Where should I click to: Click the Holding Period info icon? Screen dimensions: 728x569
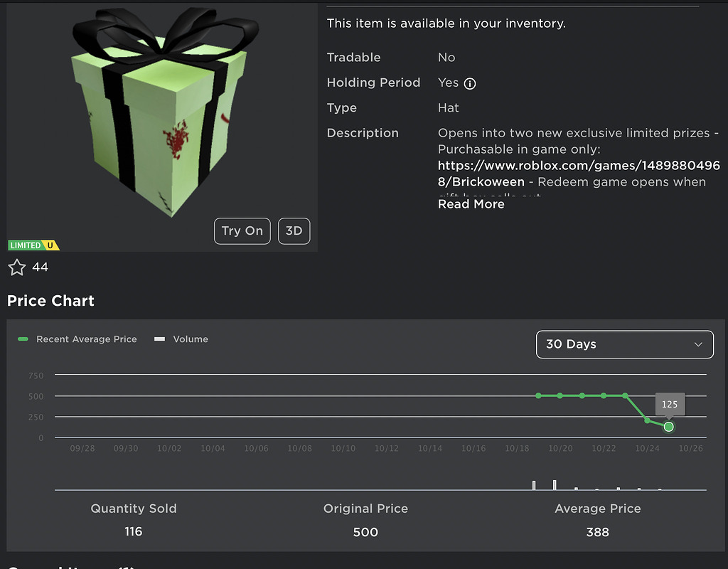[471, 83]
